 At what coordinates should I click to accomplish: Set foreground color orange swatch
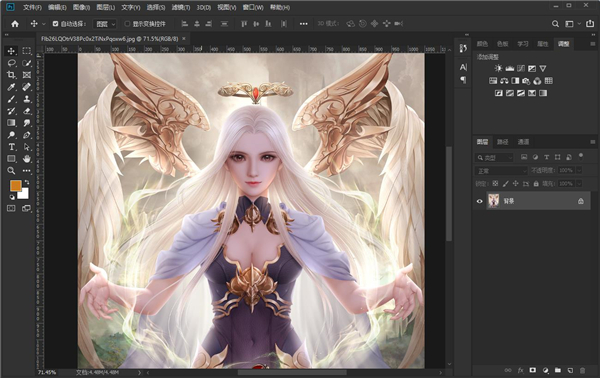[15, 186]
